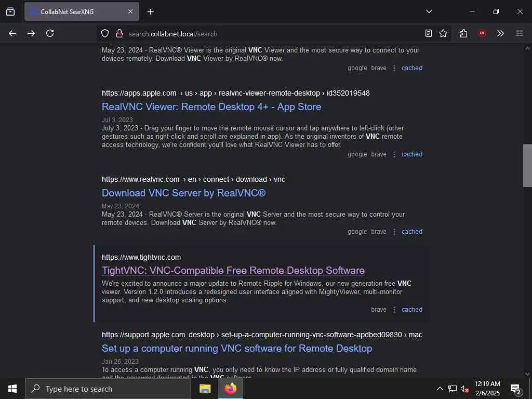Click https://apps.apple.com result URL
This screenshot has width=532, height=399.
click(x=235, y=93)
